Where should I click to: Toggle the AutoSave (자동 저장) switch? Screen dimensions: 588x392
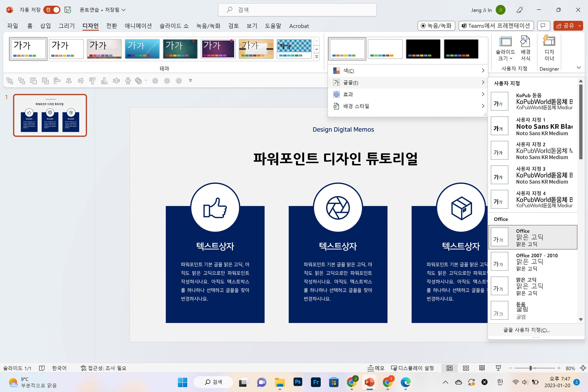[52, 10]
